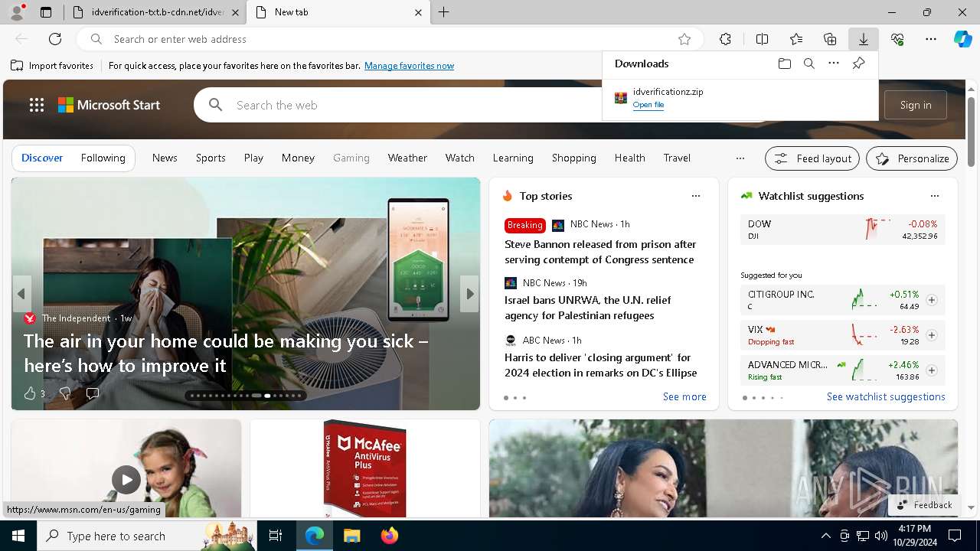The height and width of the screenshot is (551, 980).
Task: Open the News category
Action: pos(165,158)
